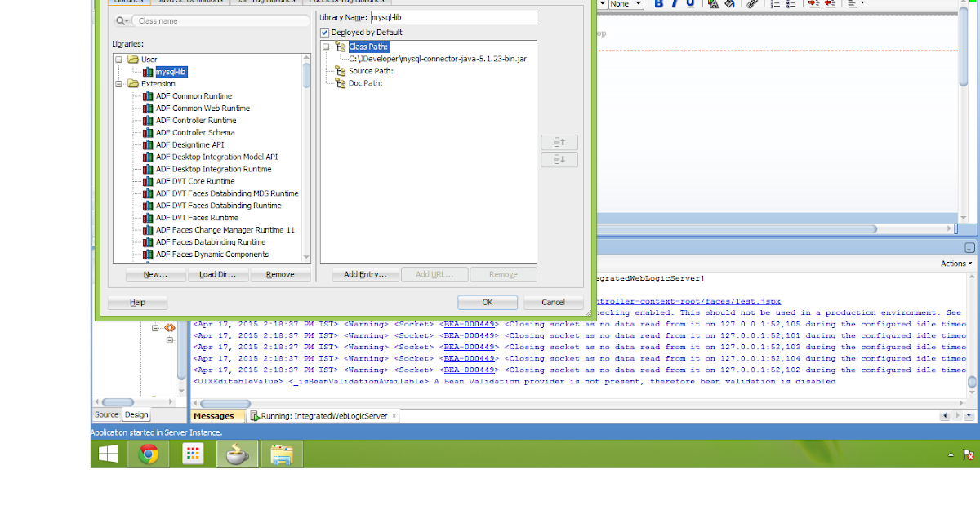The image size is (980, 514).
Task: Uncheck Deployed by Default
Action: click(x=325, y=33)
